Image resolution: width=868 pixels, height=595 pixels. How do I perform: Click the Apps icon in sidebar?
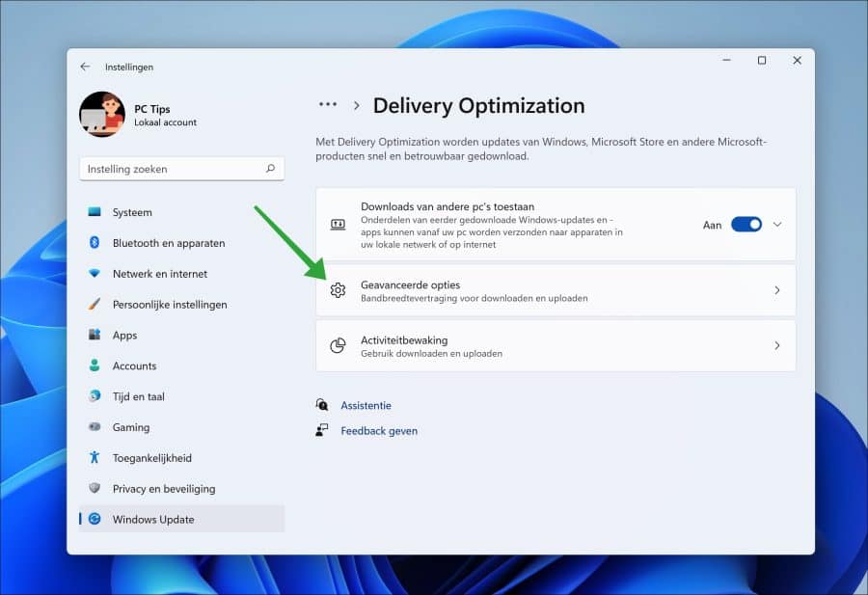(x=95, y=335)
